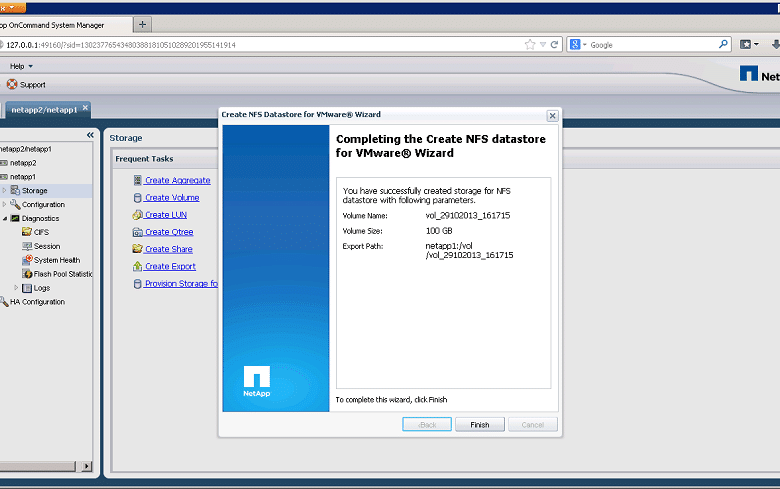Open the bookmarks menu button
The width and height of the screenshot is (780, 489).
pyautogui.click(x=749, y=44)
